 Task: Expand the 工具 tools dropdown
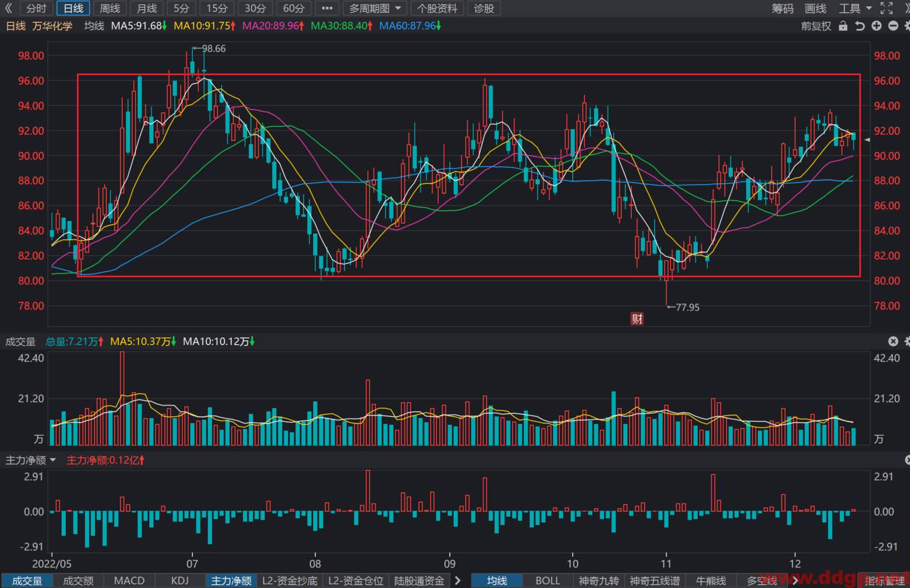pyautogui.click(x=855, y=8)
